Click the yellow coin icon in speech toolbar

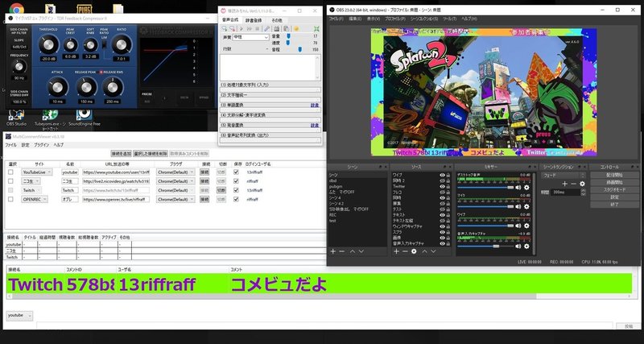(295, 29)
